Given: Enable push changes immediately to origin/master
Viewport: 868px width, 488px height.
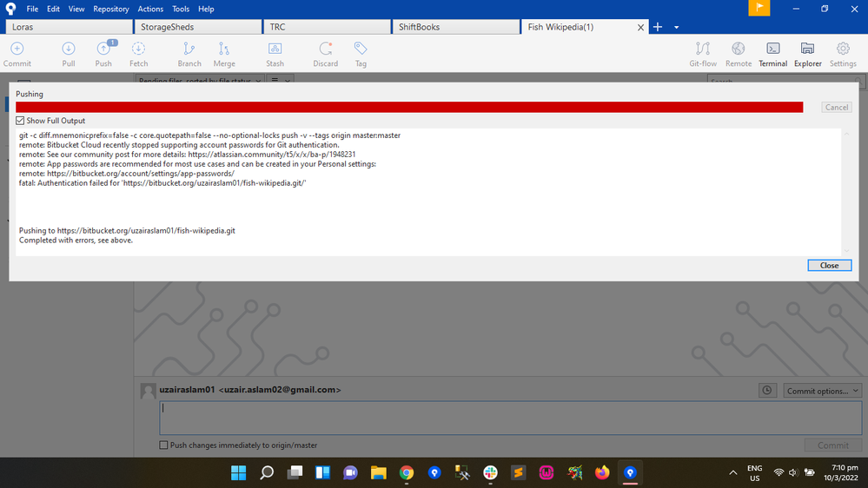Looking at the screenshot, I should [x=163, y=445].
